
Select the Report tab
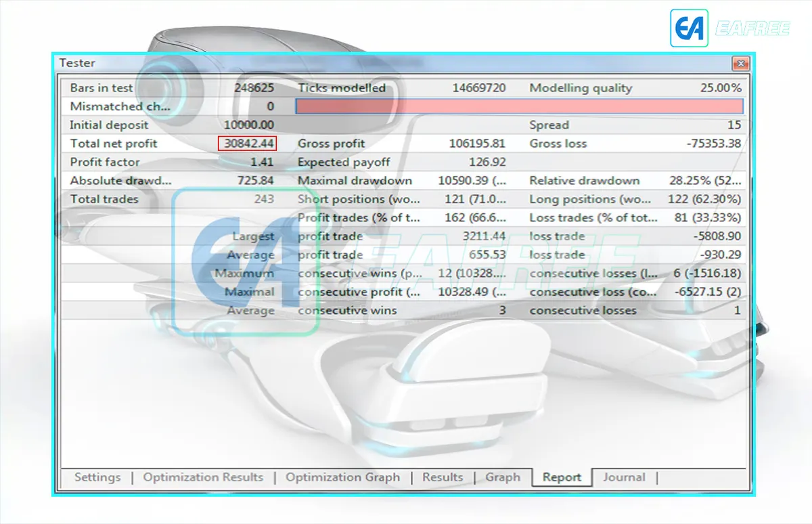pyautogui.click(x=562, y=477)
